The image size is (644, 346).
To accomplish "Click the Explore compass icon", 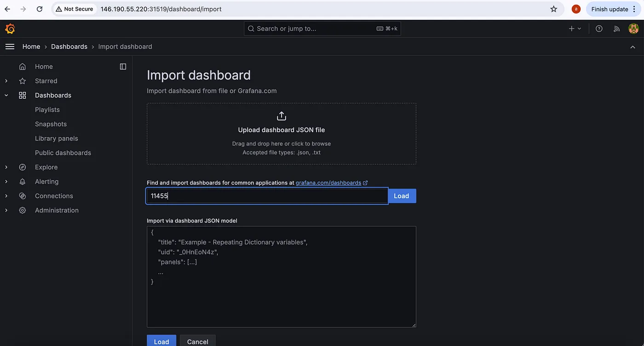I will click(x=23, y=167).
